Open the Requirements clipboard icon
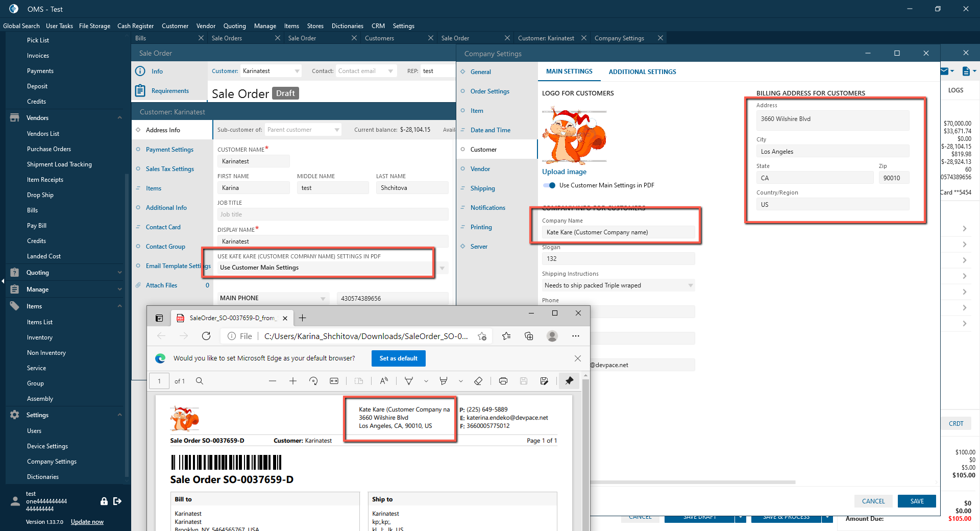The image size is (980, 531). coord(140,91)
